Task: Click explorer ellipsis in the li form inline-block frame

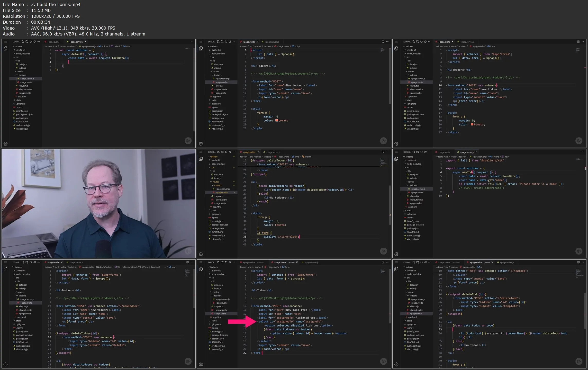Action: point(234,152)
